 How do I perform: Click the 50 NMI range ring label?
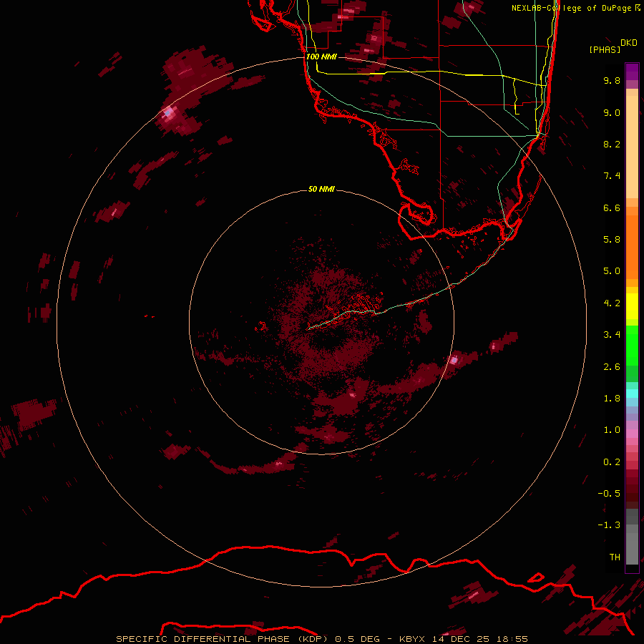321,189
